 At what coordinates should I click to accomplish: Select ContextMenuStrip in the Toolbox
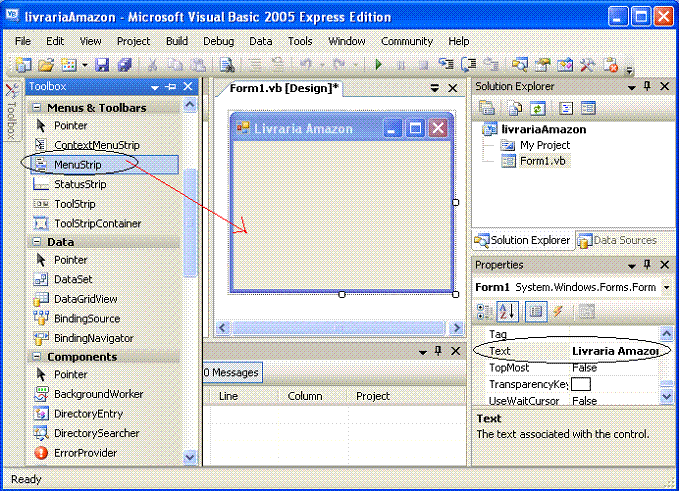pos(104,145)
